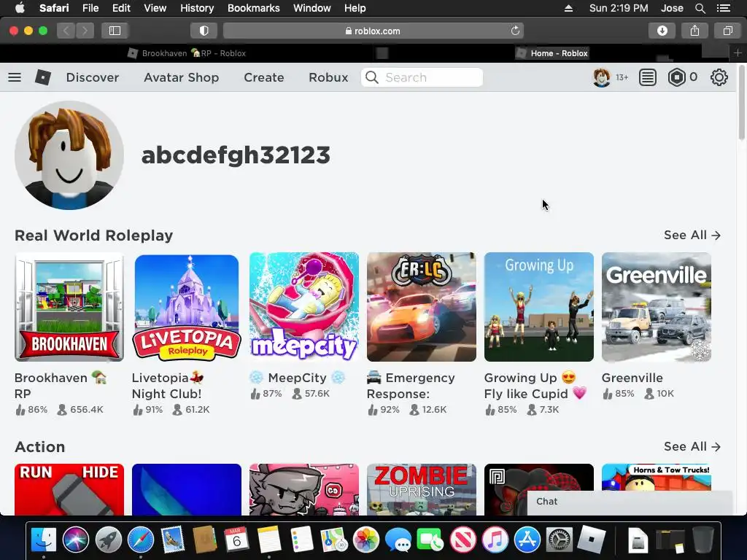Open Growing Up game thumbnail
Screen dimensions: 747x560
539,307
